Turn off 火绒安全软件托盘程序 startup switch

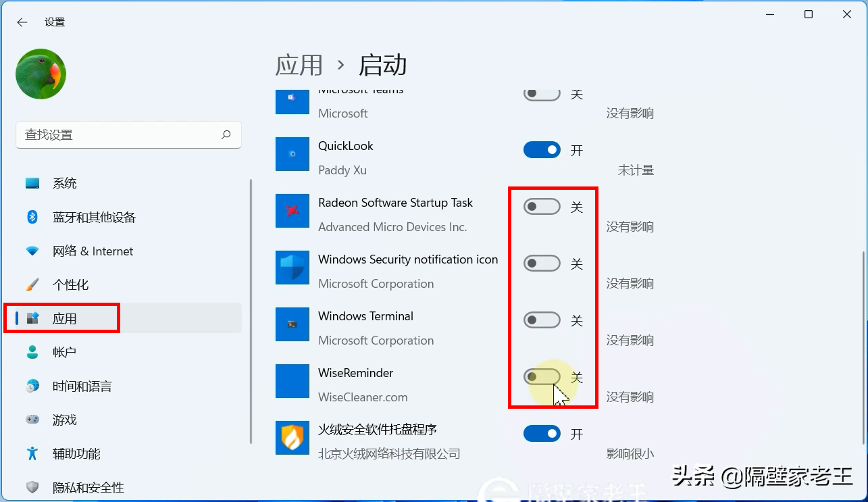pos(542,434)
